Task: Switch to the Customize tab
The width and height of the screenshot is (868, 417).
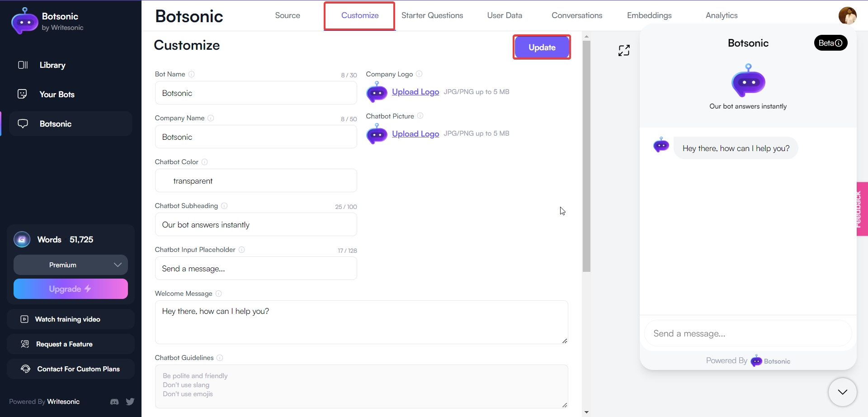Action: coord(360,15)
